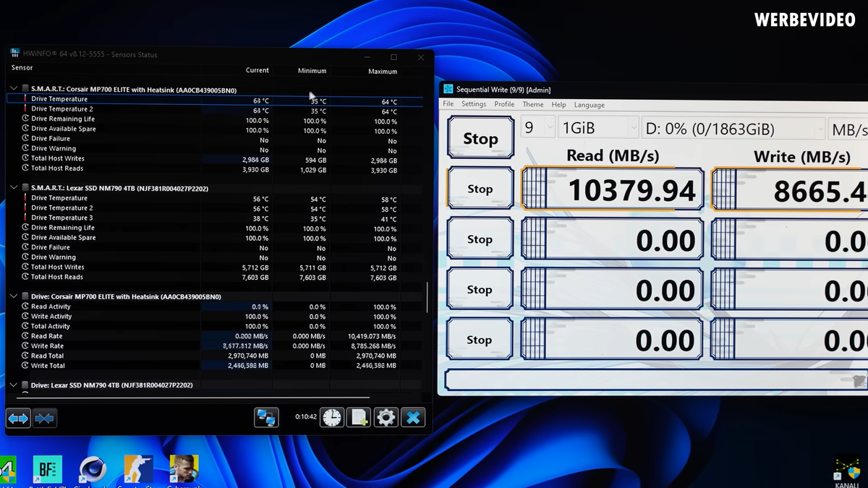Close sensors with blue X icon
The height and width of the screenshot is (488, 868).
413,417
